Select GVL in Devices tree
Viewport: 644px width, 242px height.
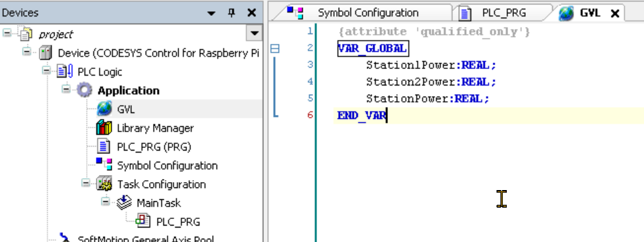[x=125, y=109]
